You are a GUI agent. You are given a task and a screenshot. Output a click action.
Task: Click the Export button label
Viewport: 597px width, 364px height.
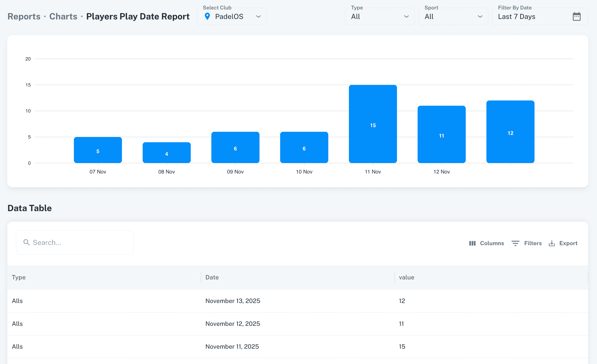point(568,243)
